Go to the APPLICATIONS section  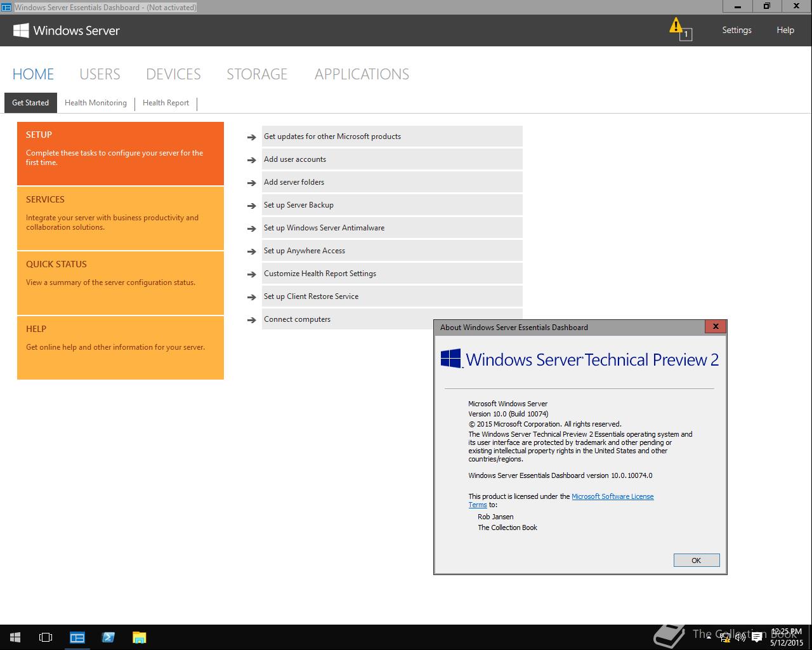pyautogui.click(x=362, y=74)
